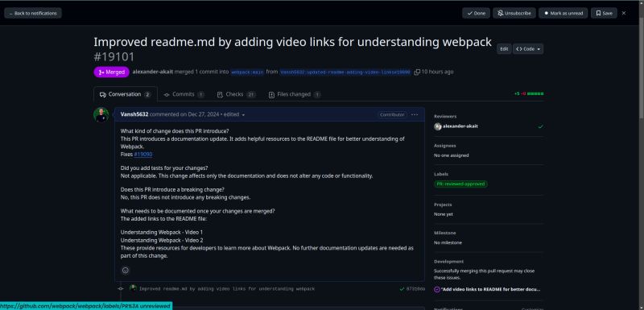Click the Development sidebar heading
The width and height of the screenshot is (644, 310).
point(449,262)
